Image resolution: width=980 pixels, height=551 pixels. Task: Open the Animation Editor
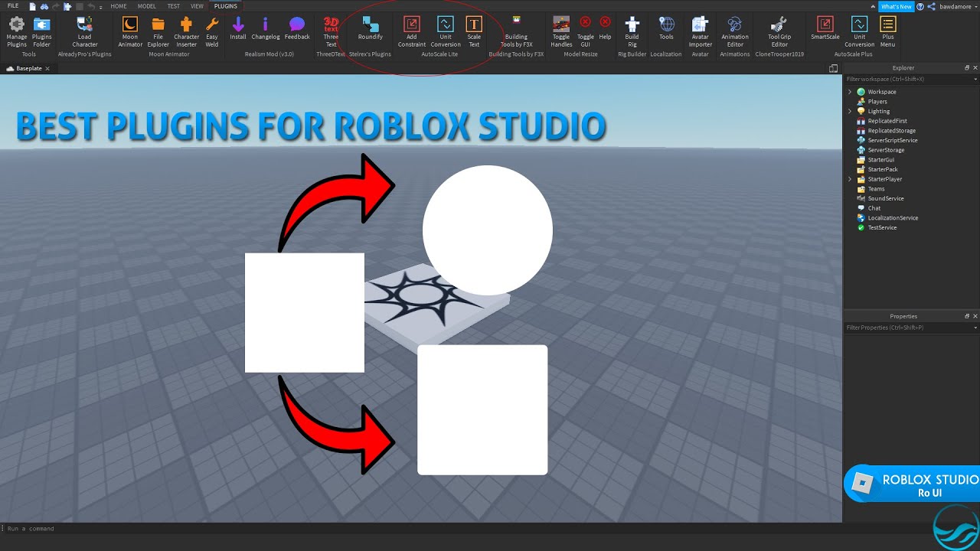pyautogui.click(x=735, y=32)
